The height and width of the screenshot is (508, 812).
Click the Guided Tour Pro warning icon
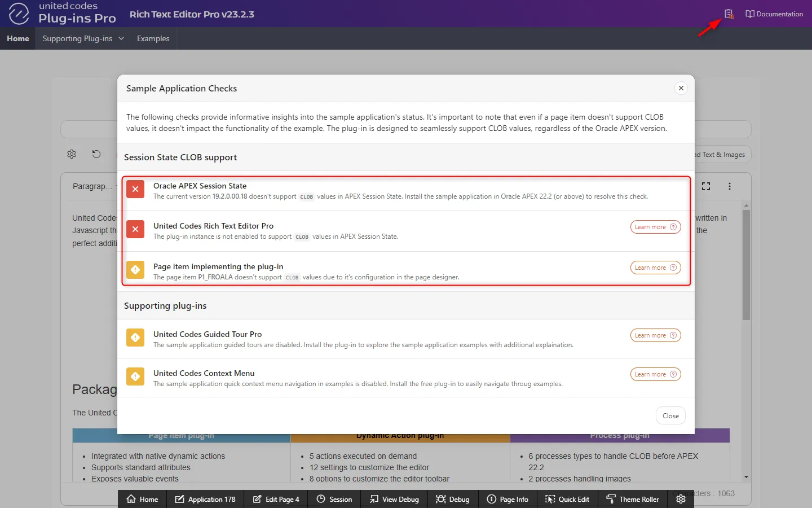(135, 338)
